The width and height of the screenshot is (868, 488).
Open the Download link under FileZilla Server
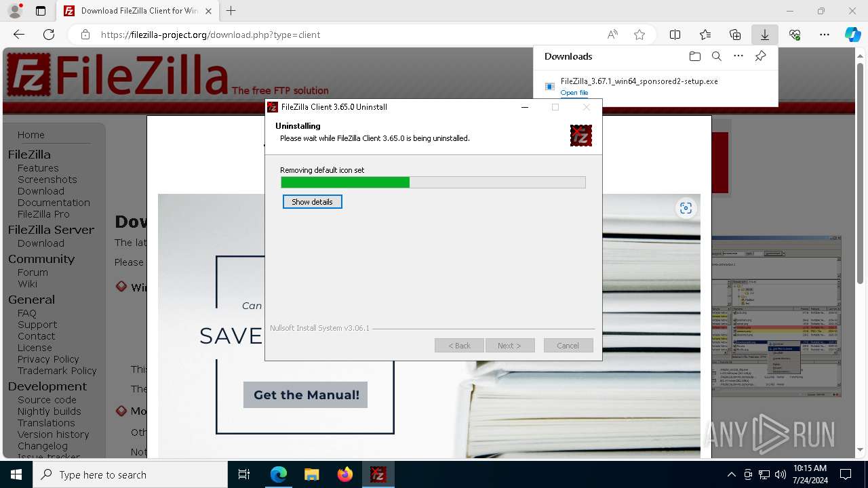pyautogui.click(x=41, y=243)
